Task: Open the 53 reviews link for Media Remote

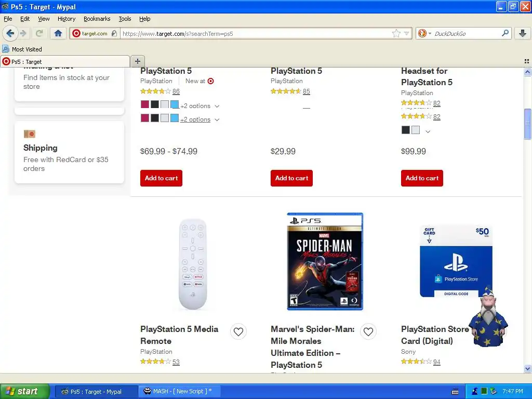Action: coord(176,362)
